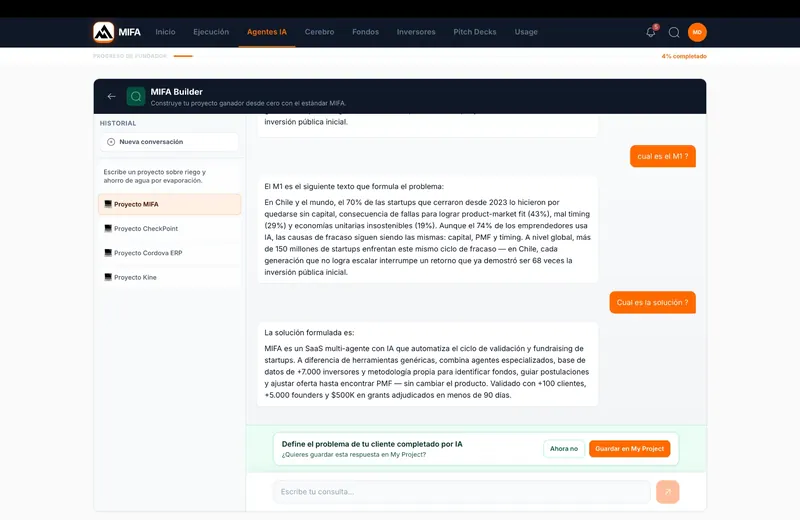Click the MIFA mountain logo icon
The width and height of the screenshot is (800, 520).
[104, 32]
